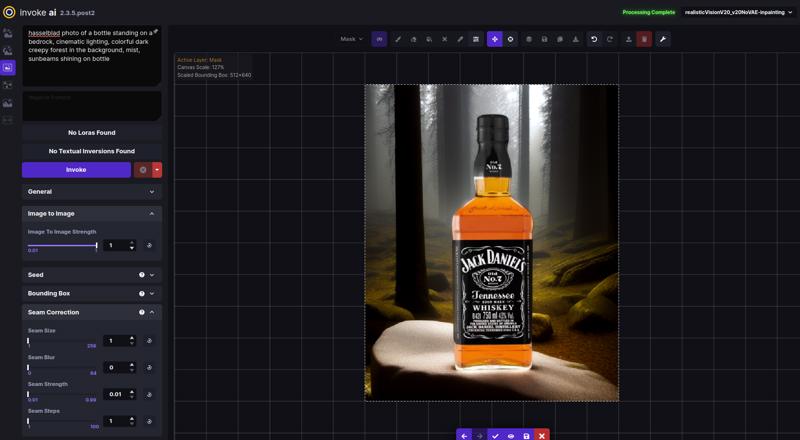Click No Textual Inversions Found button
This screenshot has width=800, height=440.
[92, 151]
